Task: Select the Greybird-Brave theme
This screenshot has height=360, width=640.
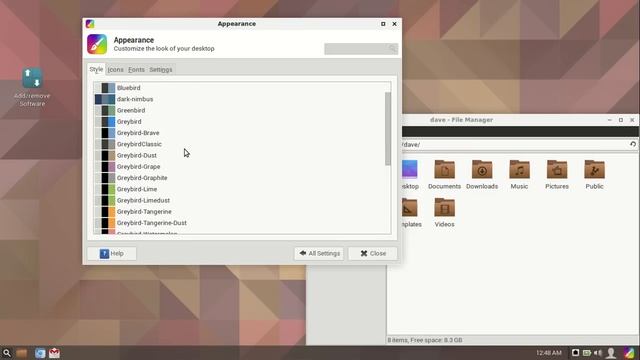Action: click(x=242, y=133)
